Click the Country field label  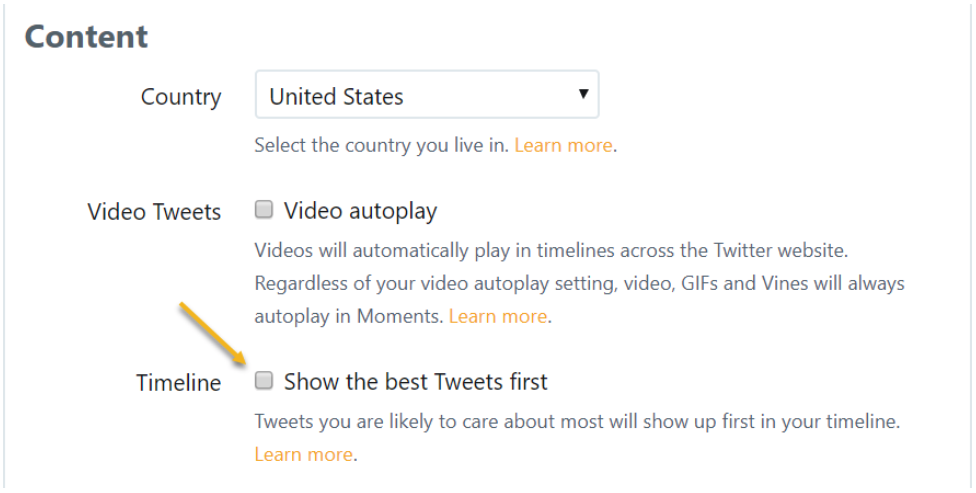[x=181, y=97]
